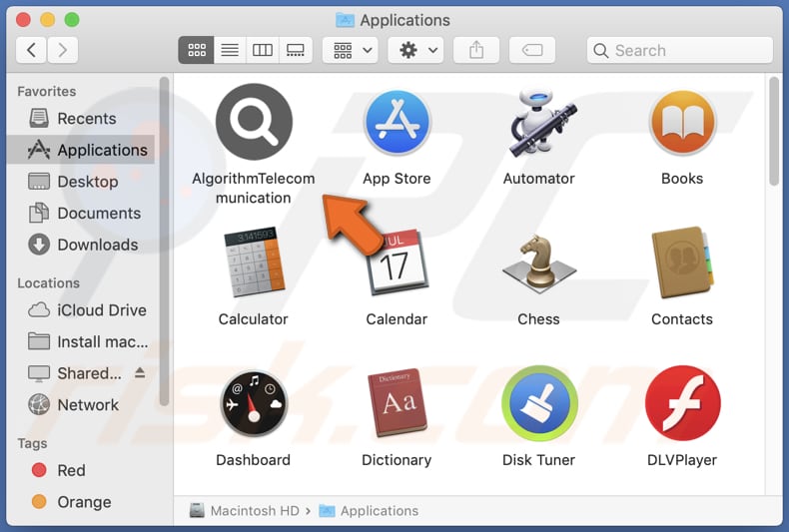Screen dimensions: 789x532
Task: Switch to icon view mode
Action: point(196,50)
